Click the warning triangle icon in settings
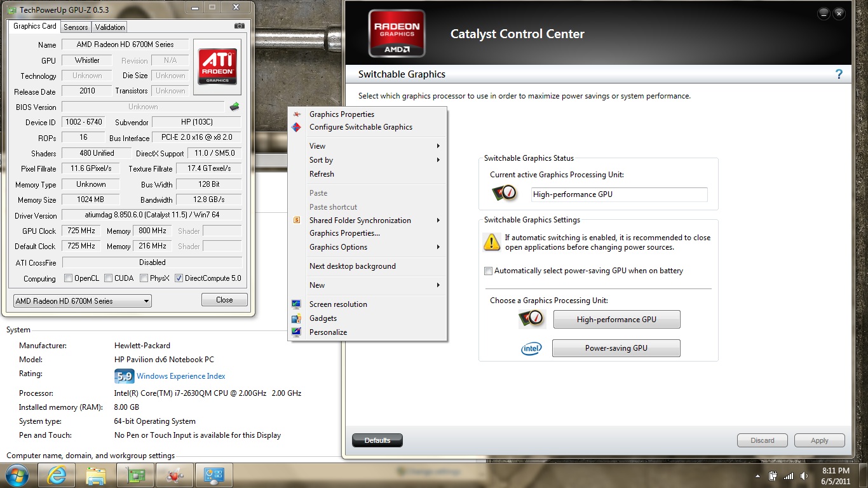The height and width of the screenshot is (488, 868). click(492, 242)
